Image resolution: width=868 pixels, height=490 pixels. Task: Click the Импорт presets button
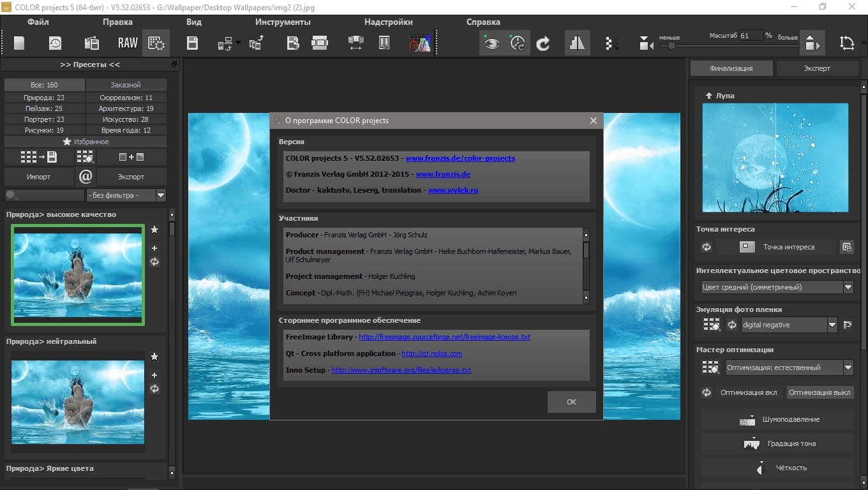pyautogui.click(x=39, y=177)
